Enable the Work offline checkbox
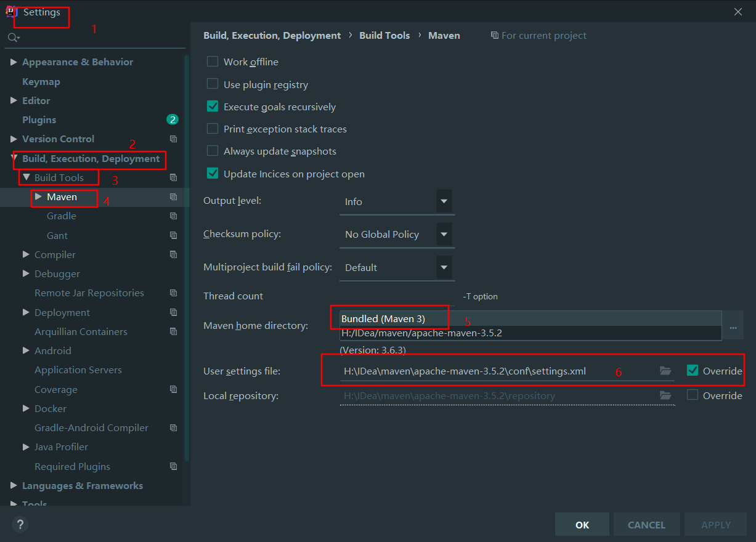Screen dimensions: 756x542 tap(213, 62)
